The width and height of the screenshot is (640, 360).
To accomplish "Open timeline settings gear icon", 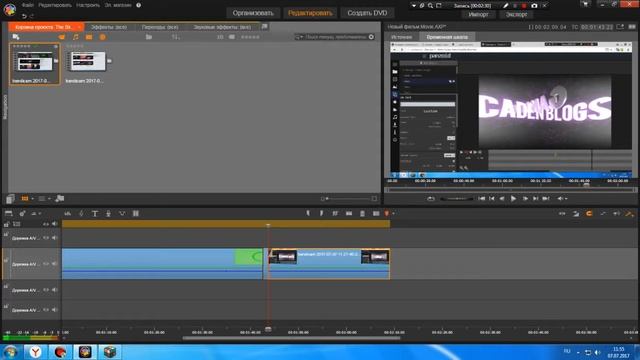I will (22, 213).
